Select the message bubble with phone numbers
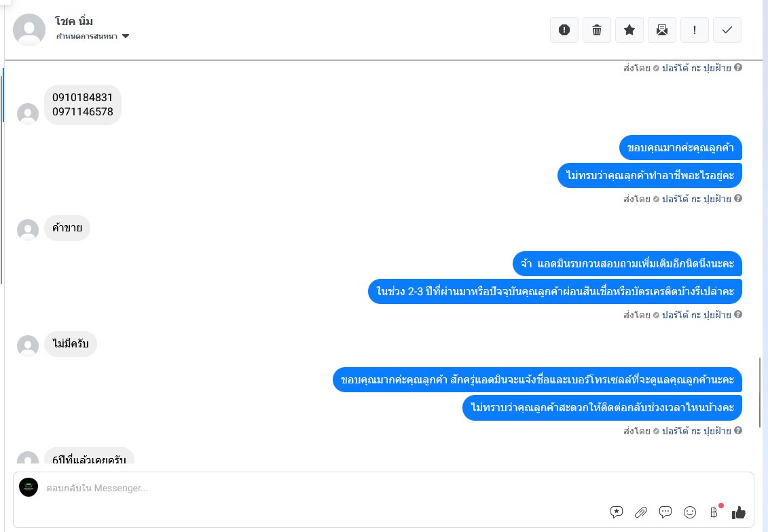The height and width of the screenshot is (532, 768). 83,104
